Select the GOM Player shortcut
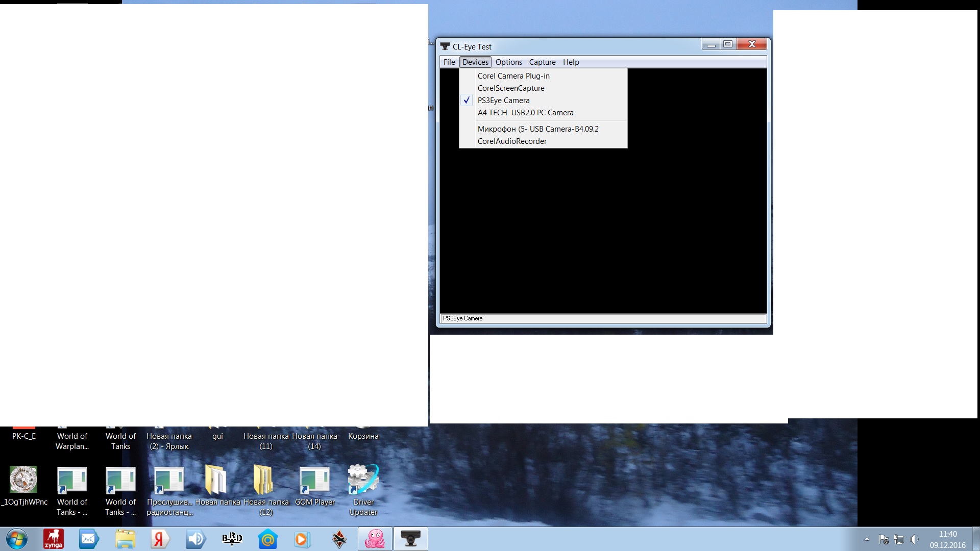Image resolution: width=980 pixels, height=551 pixels. click(315, 486)
